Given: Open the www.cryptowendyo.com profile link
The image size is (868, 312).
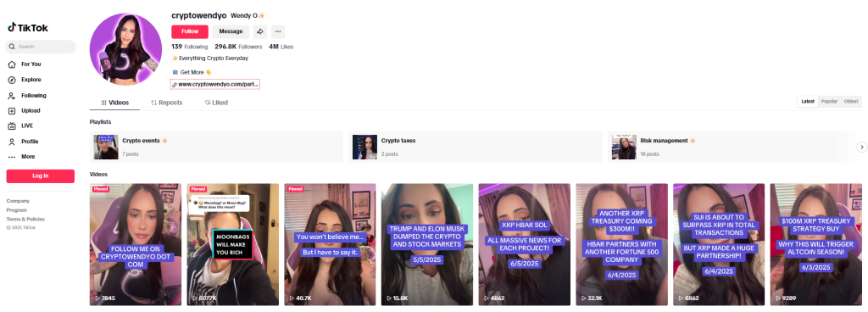Looking at the screenshot, I should (x=214, y=85).
